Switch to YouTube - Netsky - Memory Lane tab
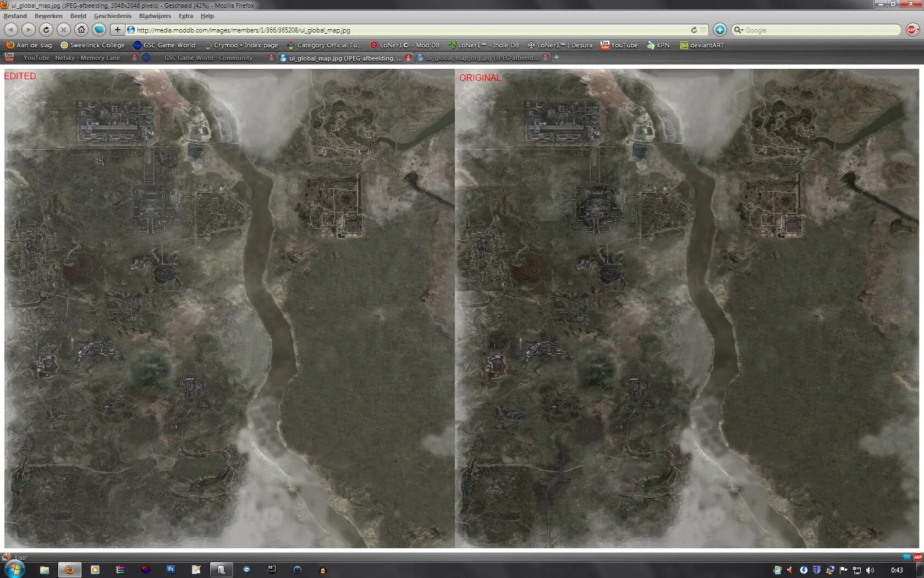924x578 pixels. [x=70, y=58]
